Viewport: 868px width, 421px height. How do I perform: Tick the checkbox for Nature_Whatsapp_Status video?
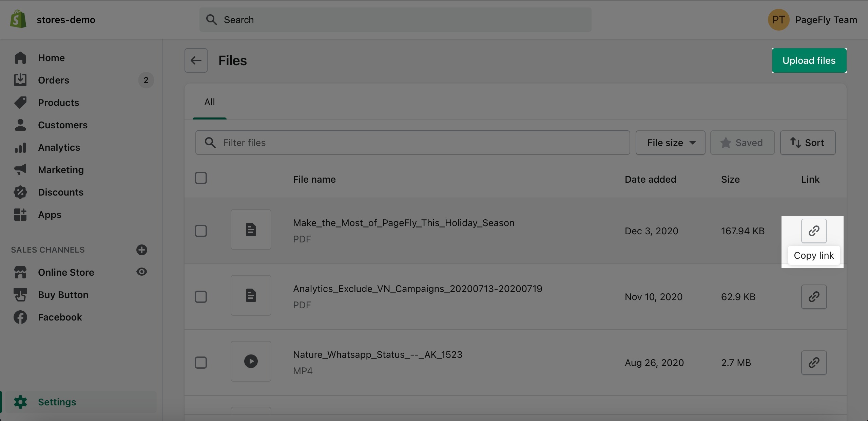point(201,363)
